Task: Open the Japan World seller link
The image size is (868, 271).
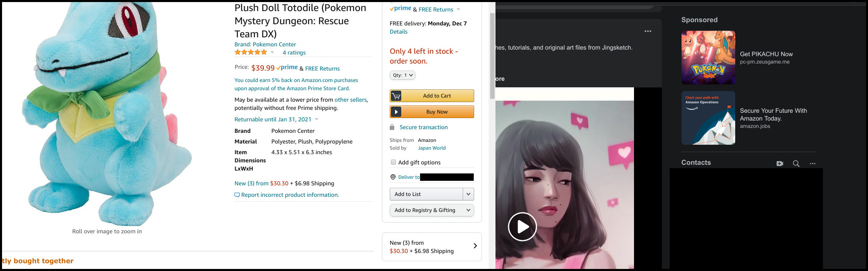Action: coord(432,148)
